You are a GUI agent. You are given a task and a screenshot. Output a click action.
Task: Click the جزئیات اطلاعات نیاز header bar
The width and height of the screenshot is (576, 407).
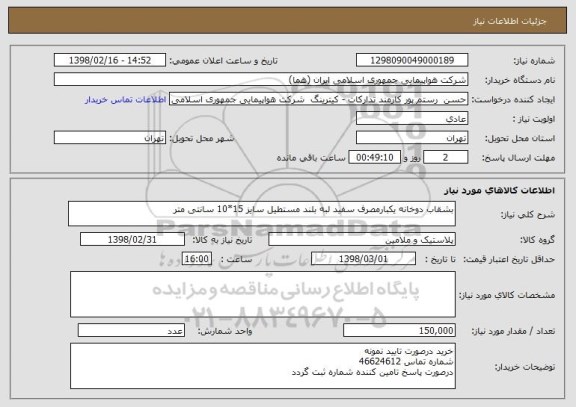tap(288, 21)
